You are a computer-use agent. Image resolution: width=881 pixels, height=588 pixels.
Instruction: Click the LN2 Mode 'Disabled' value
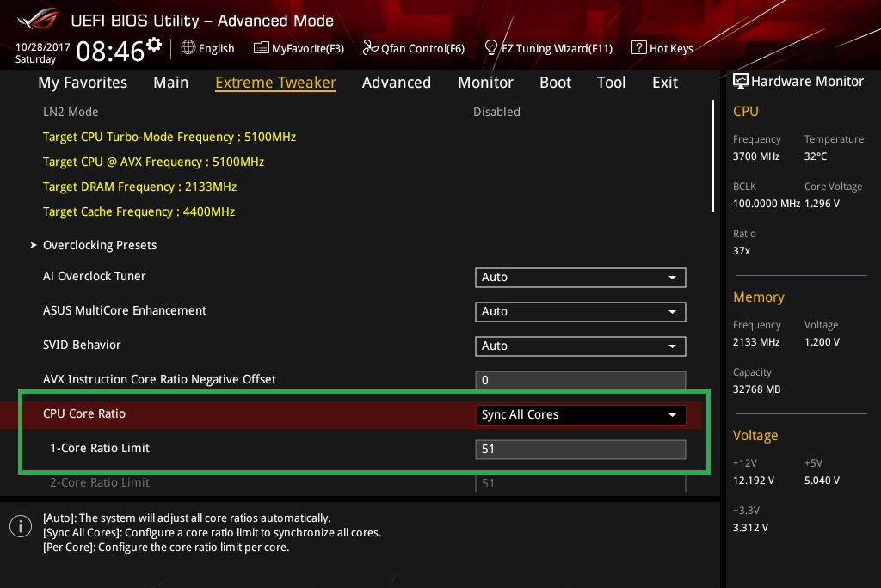click(x=496, y=112)
